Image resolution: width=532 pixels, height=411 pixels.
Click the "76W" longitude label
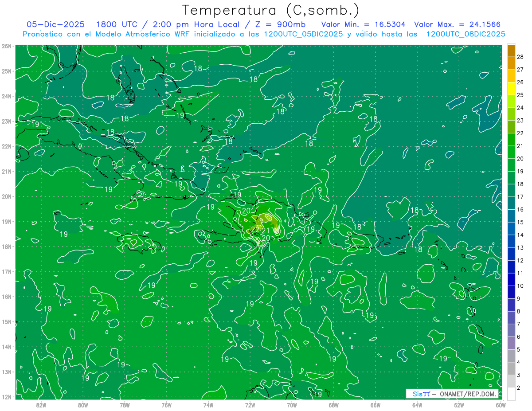click(x=167, y=405)
